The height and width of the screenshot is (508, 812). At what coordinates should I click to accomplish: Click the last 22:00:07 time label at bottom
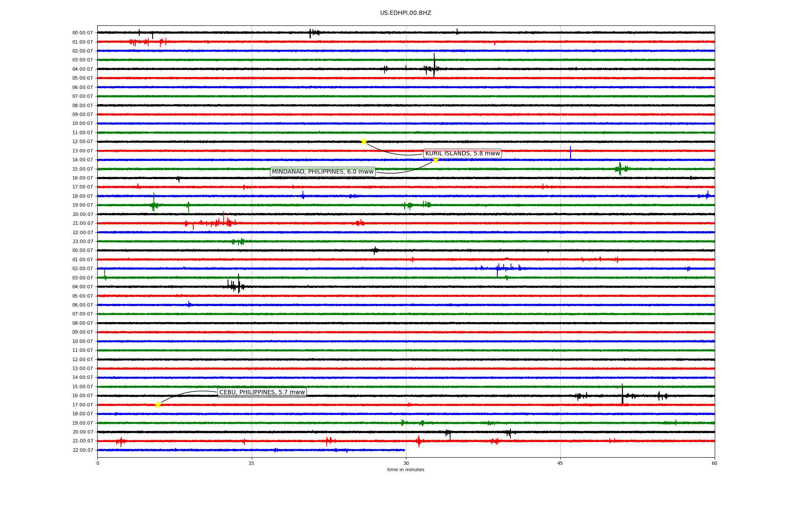(82, 450)
